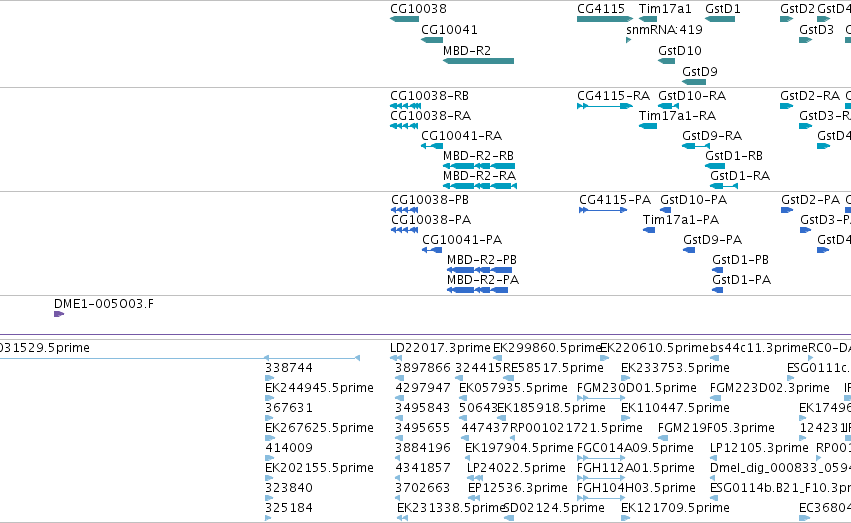The image size is (851, 523).
Task: Click the GstD1-RB transcript label
Action: click(734, 156)
